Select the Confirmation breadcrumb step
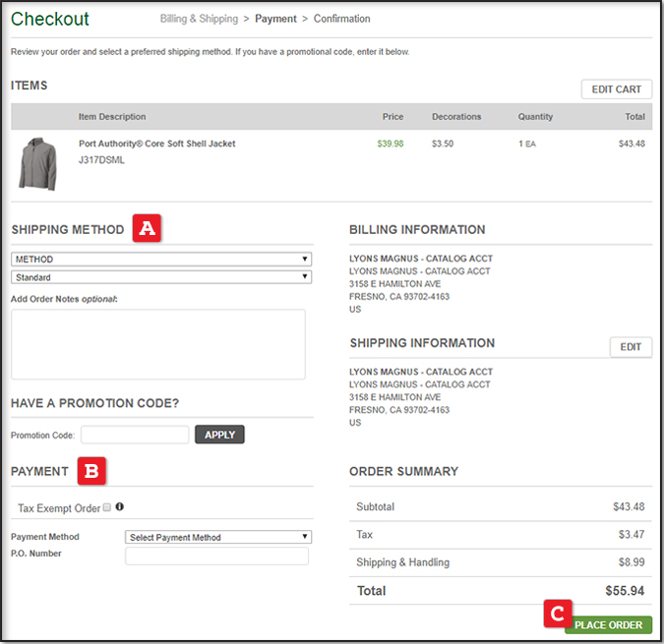 point(342,19)
